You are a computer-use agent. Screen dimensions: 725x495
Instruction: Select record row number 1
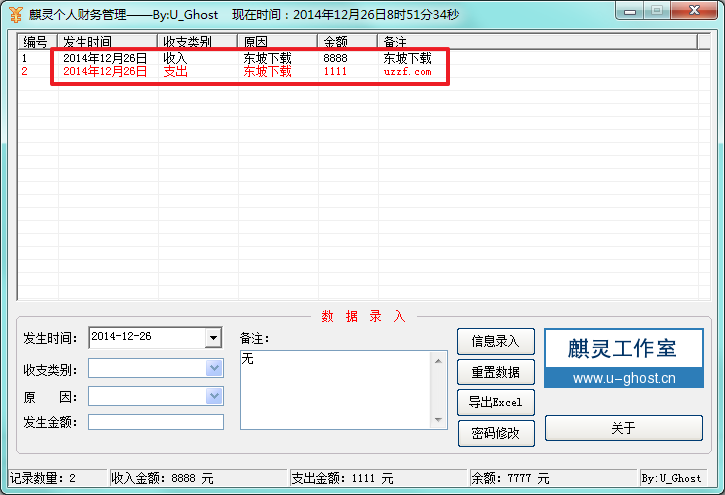(x=363, y=58)
